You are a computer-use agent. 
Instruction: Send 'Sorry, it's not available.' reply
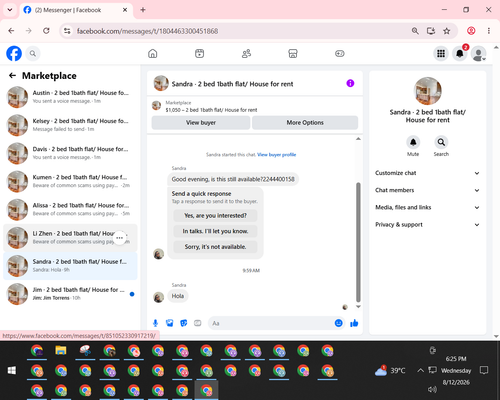(x=215, y=247)
